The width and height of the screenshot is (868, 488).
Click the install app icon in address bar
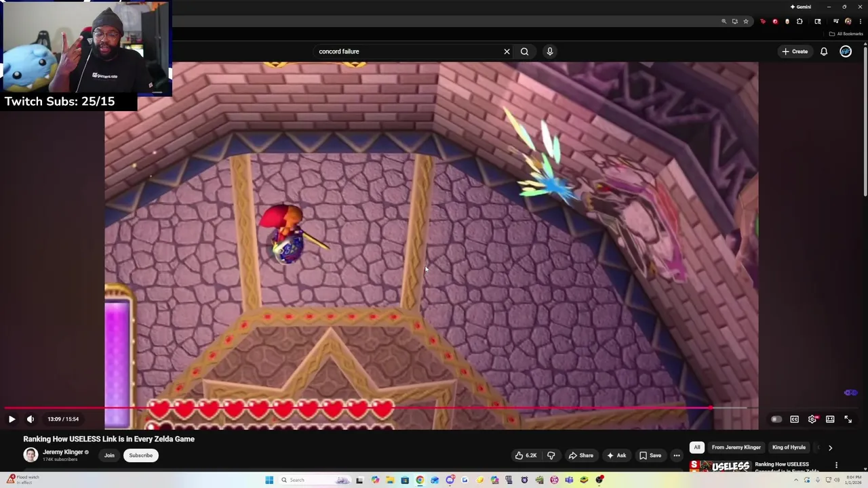click(735, 22)
